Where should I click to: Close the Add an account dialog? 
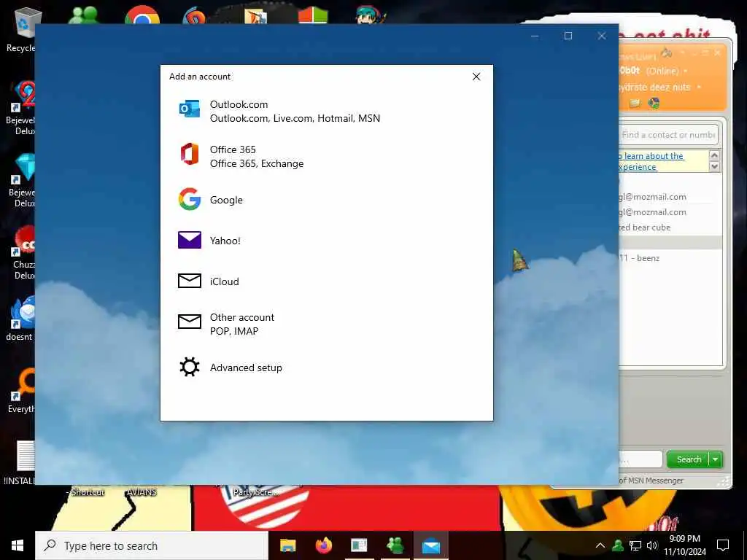coord(476,77)
